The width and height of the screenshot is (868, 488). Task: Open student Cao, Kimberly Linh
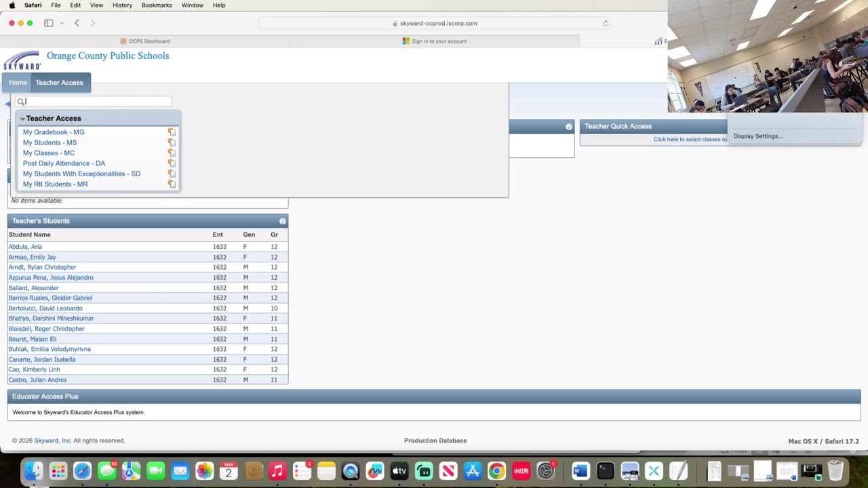[x=34, y=369]
